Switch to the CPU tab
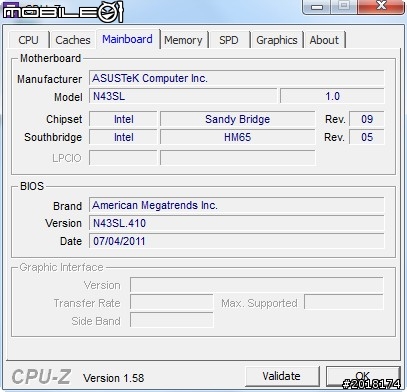The height and width of the screenshot is (392, 407). click(x=29, y=40)
